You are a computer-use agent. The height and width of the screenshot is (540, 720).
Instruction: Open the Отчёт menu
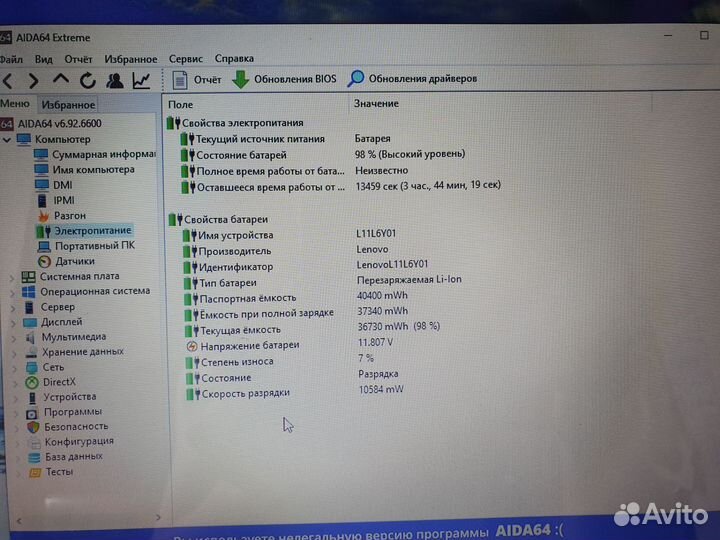point(78,59)
